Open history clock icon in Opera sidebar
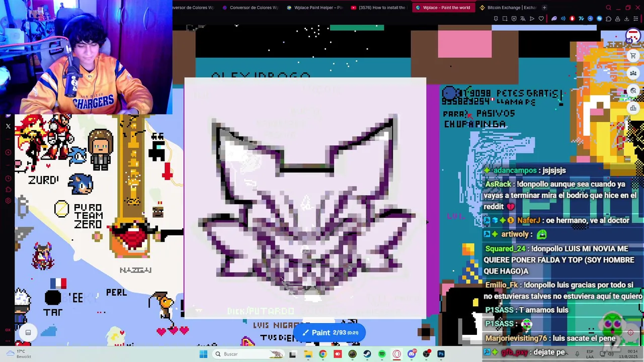 (x=8, y=178)
